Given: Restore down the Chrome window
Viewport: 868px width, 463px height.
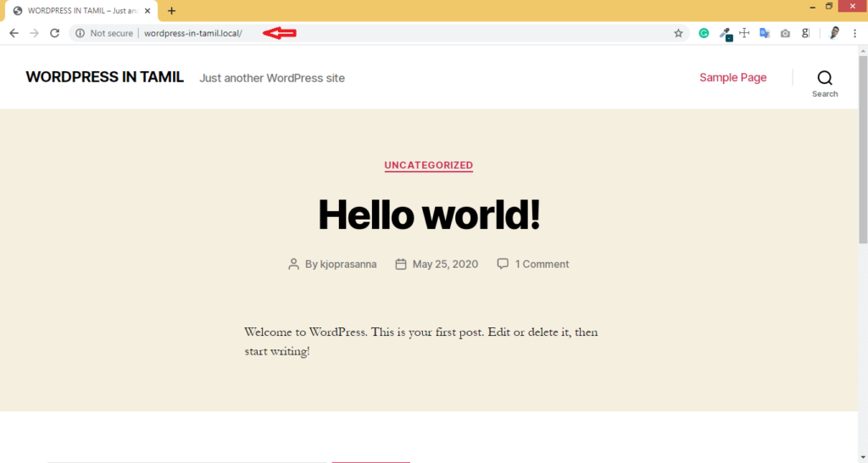Looking at the screenshot, I should (x=829, y=7).
